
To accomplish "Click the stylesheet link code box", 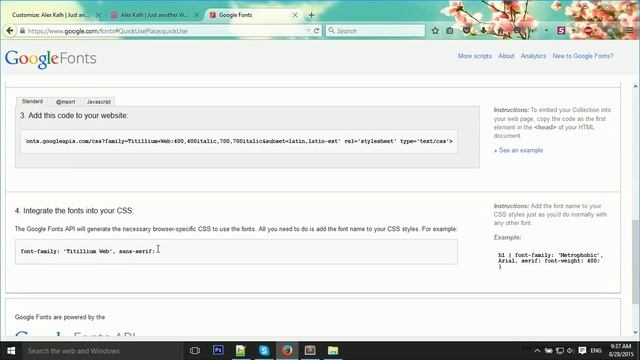I will click(x=239, y=141).
